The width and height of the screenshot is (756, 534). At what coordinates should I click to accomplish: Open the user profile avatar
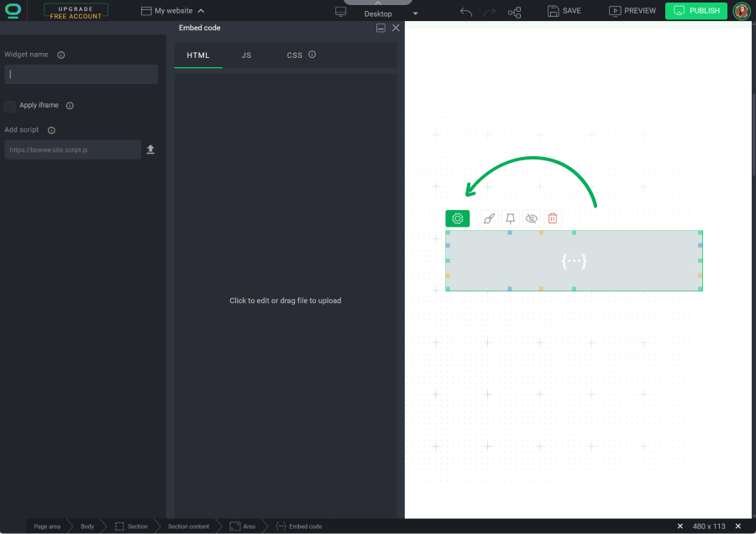(x=742, y=11)
